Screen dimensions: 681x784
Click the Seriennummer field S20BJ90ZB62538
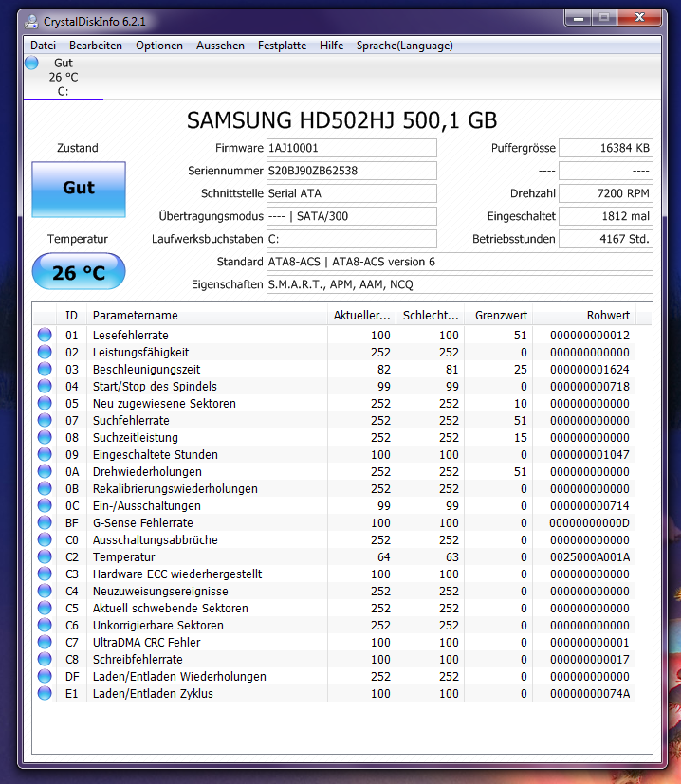pyautogui.click(x=351, y=171)
